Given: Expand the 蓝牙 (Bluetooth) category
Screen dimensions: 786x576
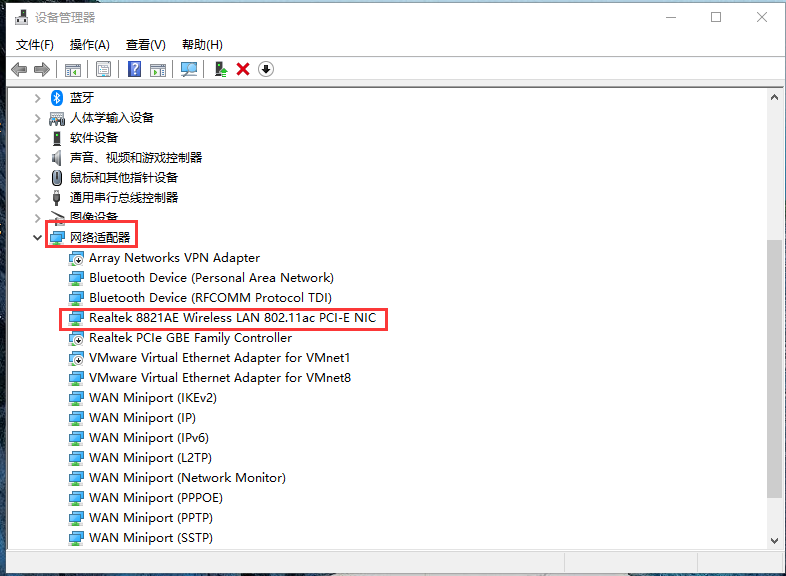Looking at the screenshot, I should [x=38, y=98].
